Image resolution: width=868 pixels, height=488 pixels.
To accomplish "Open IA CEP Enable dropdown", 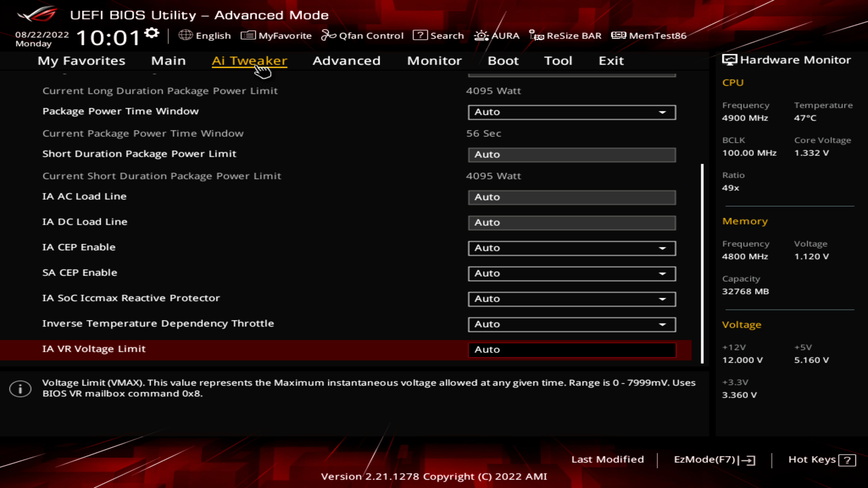I will tap(571, 248).
